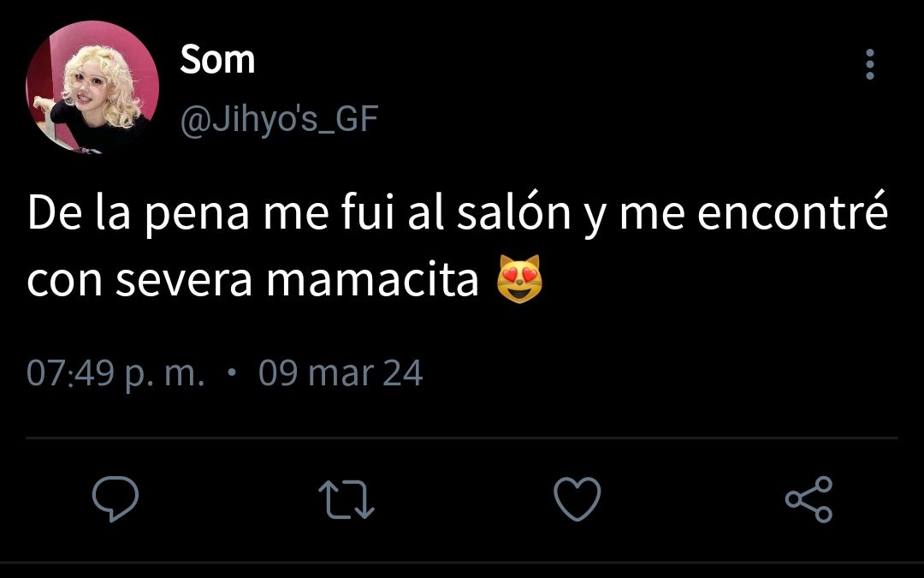Click the word 'severa' in second line
924x578 pixels.
(184, 281)
